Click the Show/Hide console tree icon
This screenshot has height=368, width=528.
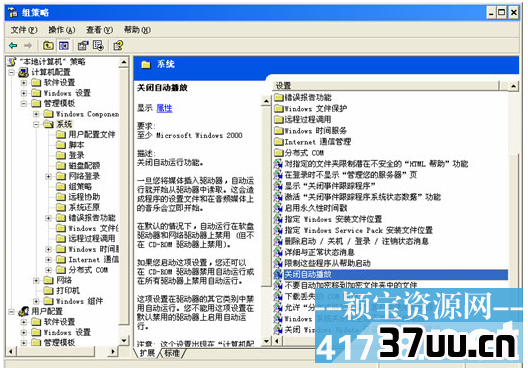[x=64, y=45]
